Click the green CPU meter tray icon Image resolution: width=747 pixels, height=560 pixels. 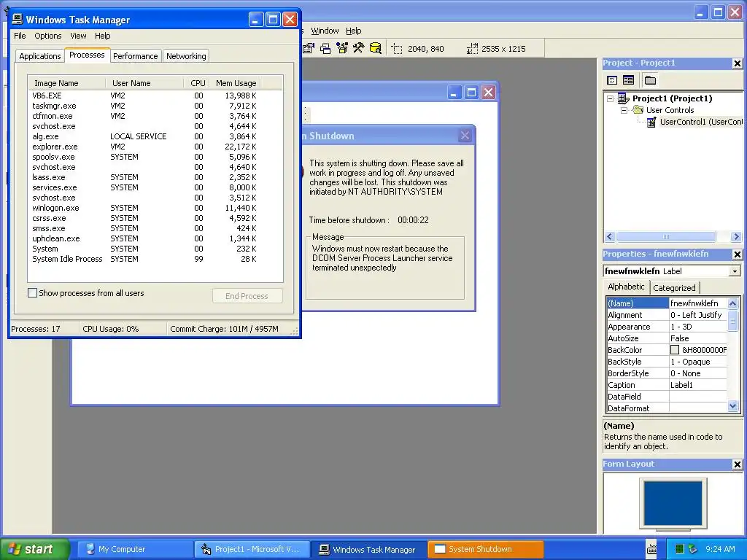[x=680, y=549]
